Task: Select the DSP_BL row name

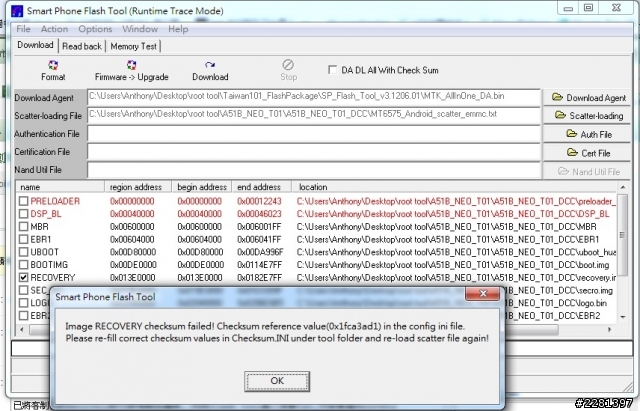Action: [x=46, y=214]
